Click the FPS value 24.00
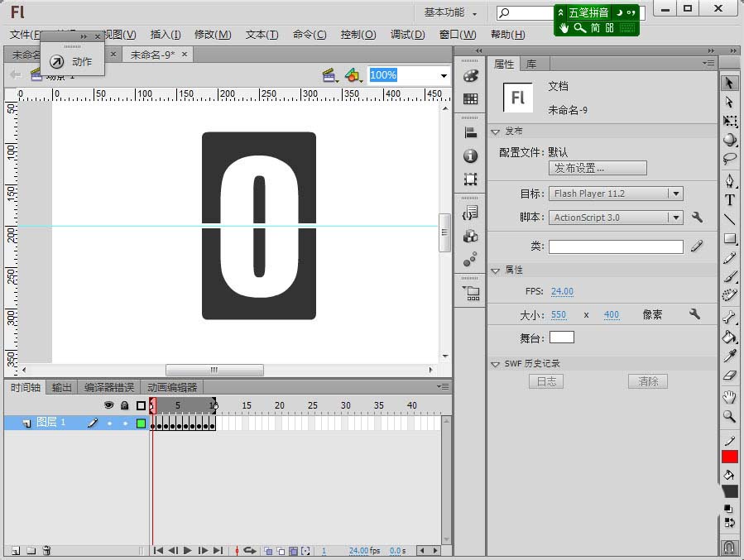This screenshot has height=560, width=744. 562,291
